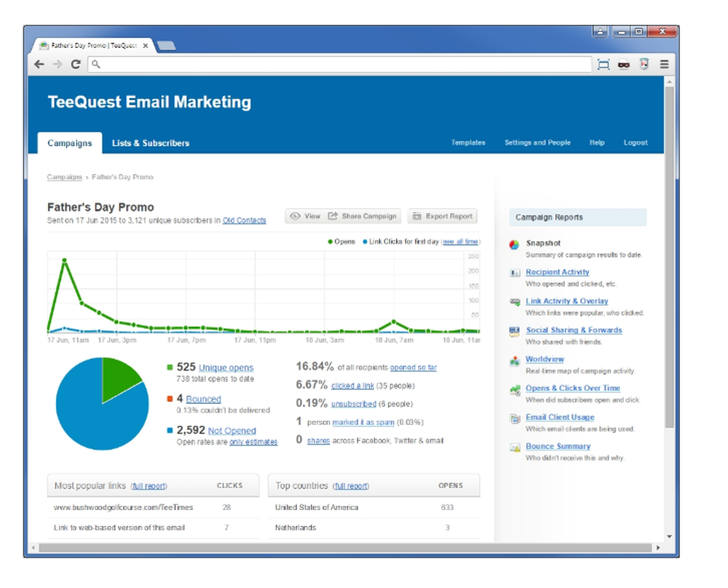
Task: Click the clicked a link link
Action: (352, 386)
